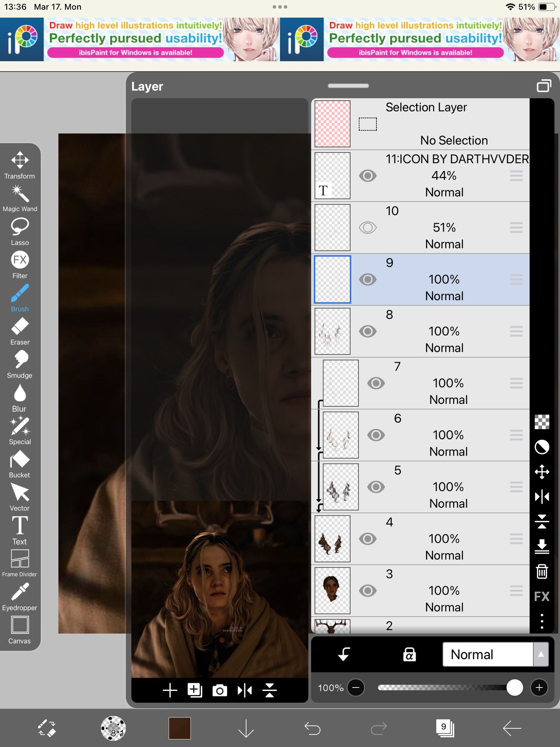The width and height of the screenshot is (560, 747).
Task: Select layer 3 face thumbnail
Action: (332, 591)
